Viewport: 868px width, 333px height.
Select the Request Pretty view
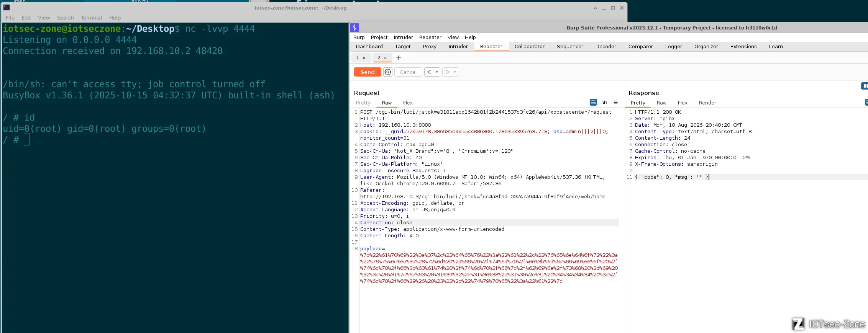(363, 103)
